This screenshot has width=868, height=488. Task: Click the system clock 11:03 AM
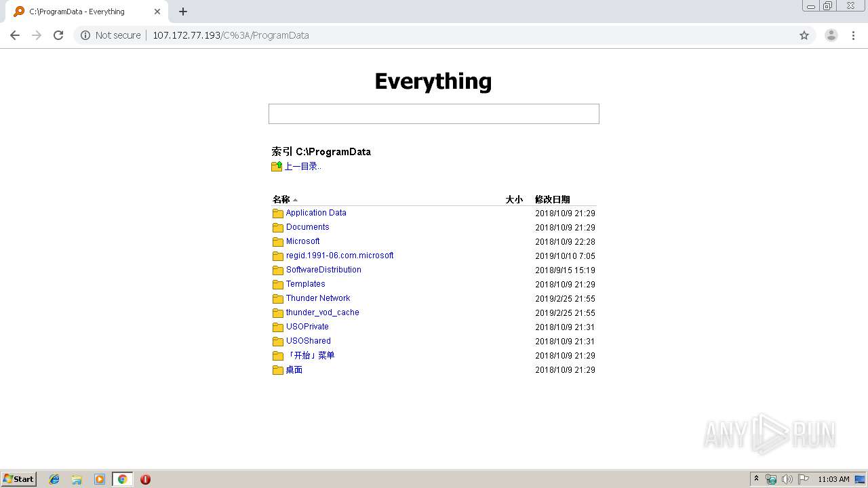coord(833,479)
